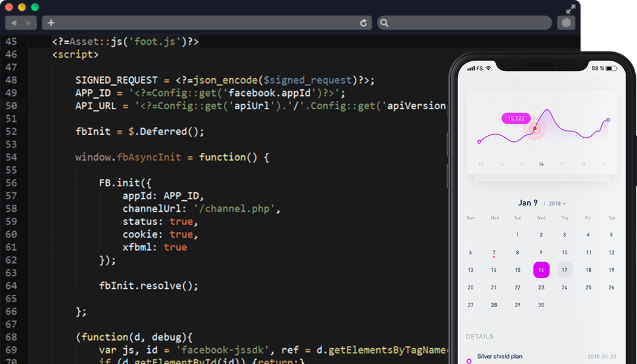Image resolution: width=637 pixels, height=364 pixels.
Task: Click the phone signal bars icon
Action: click(x=471, y=68)
